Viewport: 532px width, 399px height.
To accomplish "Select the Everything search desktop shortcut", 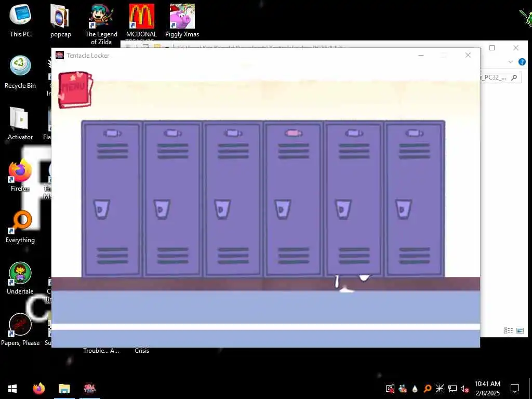I will (20, 227).
